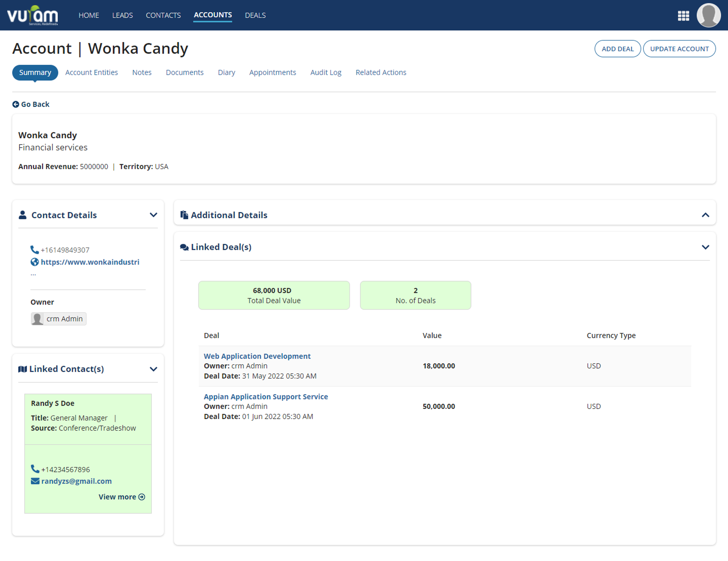Open the Appian Application Support Service deal
The height and width of the screenshot is (561, 728).
[266, 397]
